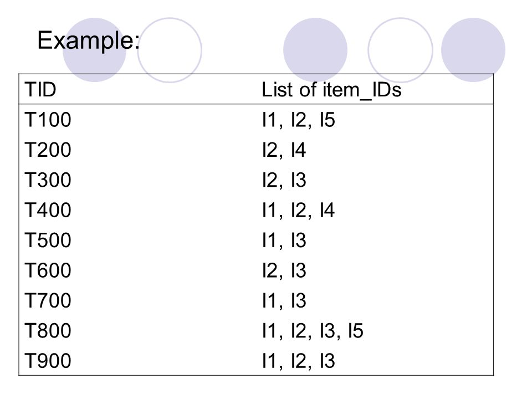Click the T100 row identifier

point(48,120)
